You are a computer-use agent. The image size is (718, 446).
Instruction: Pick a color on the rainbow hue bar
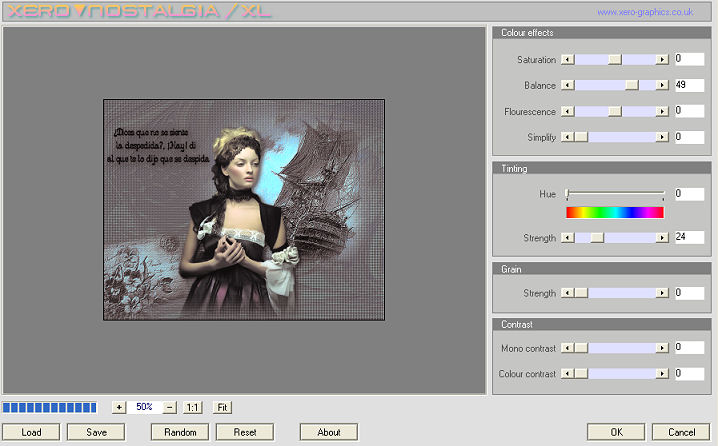click(x=615, y=212)
